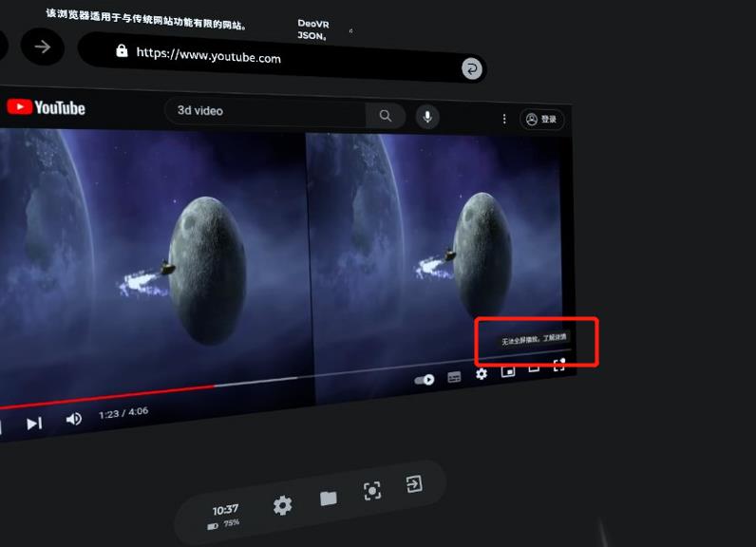Open DeoVR settings gear in bottom bar

[x=282, y=505]
